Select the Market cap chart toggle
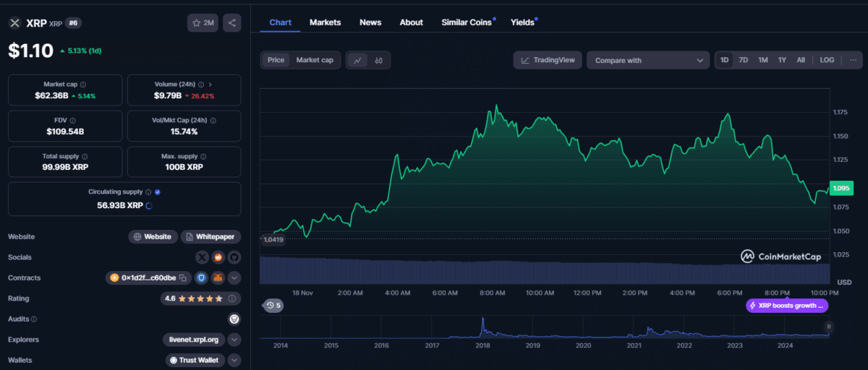The height and width of the screenshot is (370, 868). tap(315, 60)
